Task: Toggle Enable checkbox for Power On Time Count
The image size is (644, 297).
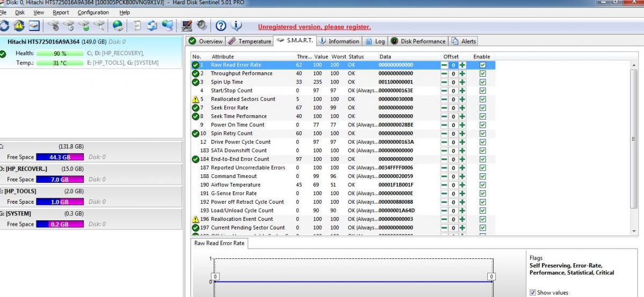Action: [482, 125]
